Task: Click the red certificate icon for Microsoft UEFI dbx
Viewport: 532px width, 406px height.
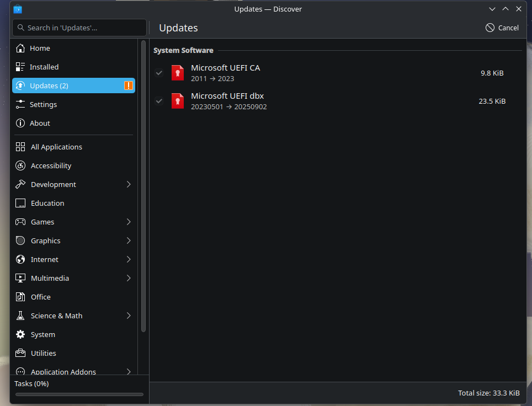Action: [178, 101]
